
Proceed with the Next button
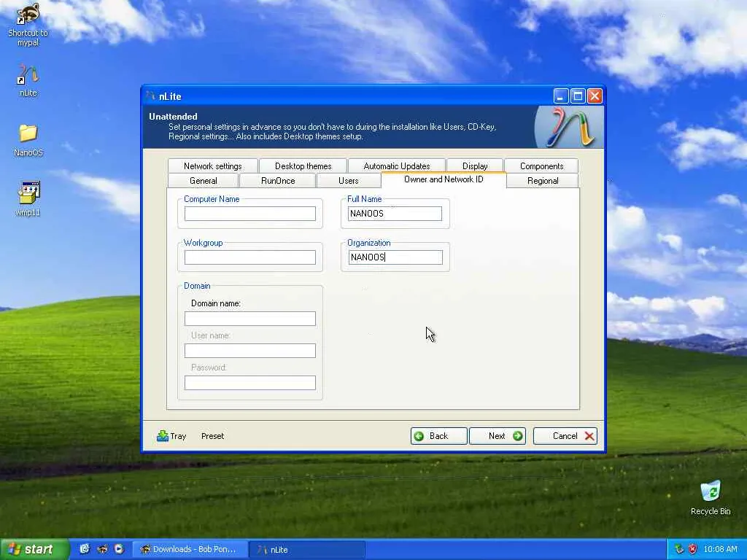[x=498, y=436]
